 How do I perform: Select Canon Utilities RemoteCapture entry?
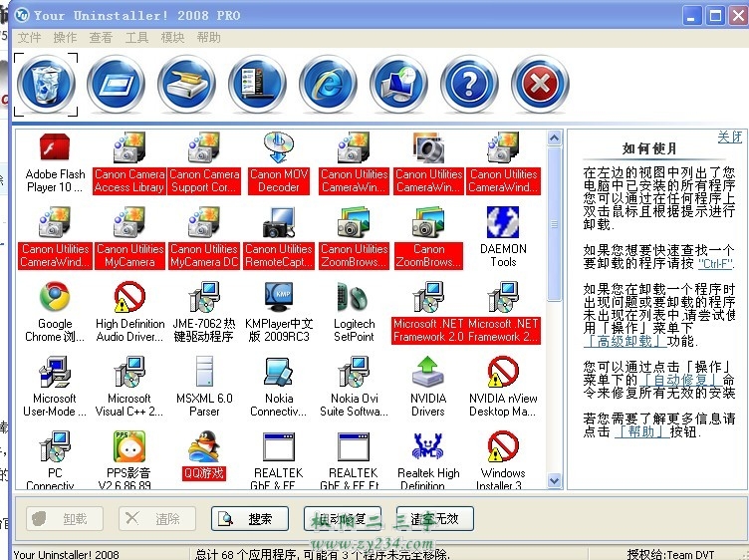[279, 237]
